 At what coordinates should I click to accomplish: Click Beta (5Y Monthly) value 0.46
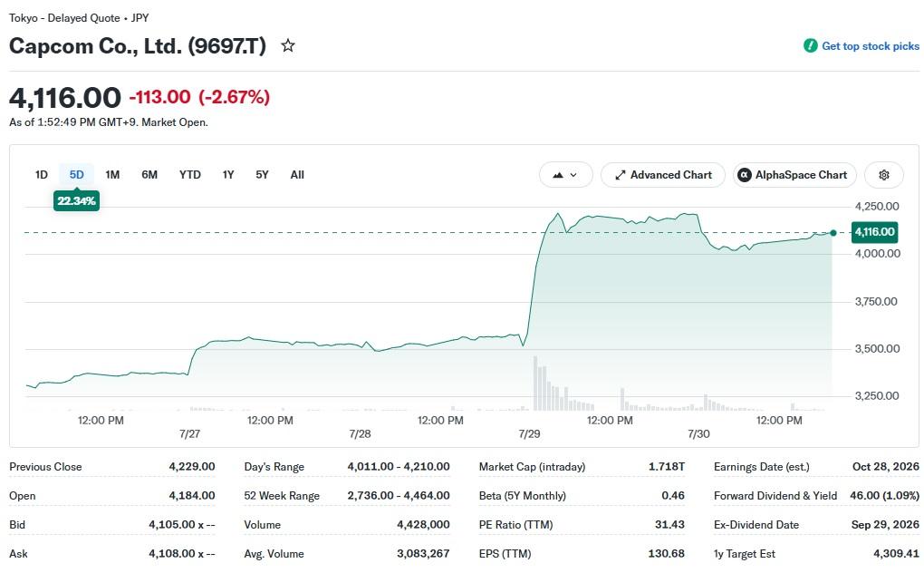(673, 495)
